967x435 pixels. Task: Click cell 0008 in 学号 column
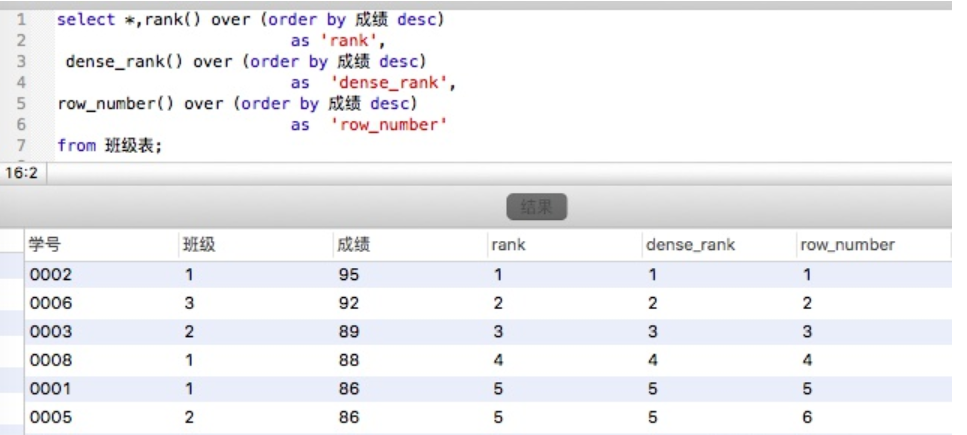click(51, 360)
